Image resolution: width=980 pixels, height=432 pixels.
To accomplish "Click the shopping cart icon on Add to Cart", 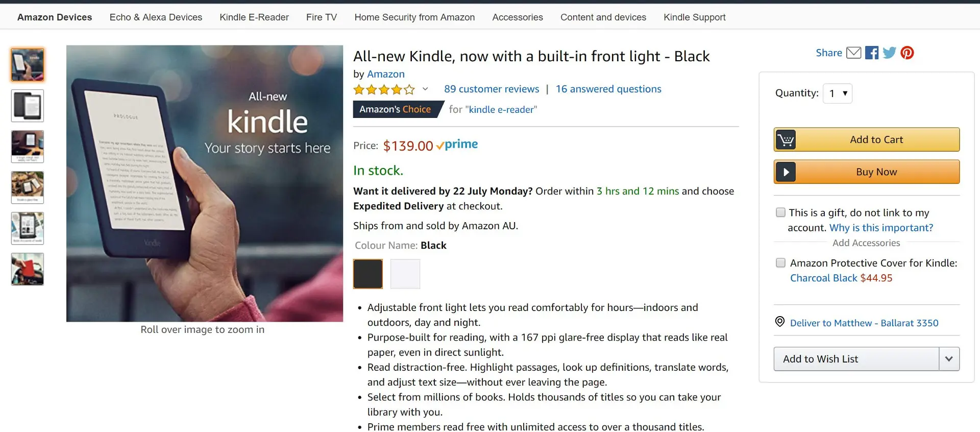I will point(786,139).
